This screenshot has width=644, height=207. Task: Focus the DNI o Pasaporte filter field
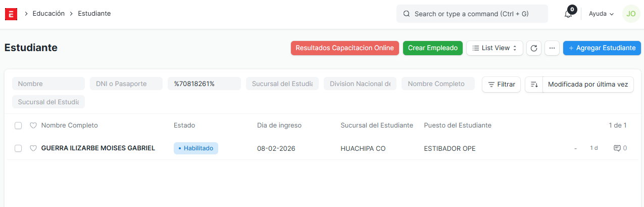click(x=126, y=84)
